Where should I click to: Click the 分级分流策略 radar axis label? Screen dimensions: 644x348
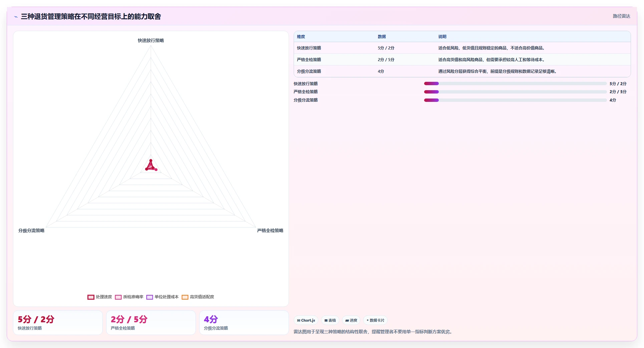coord(31,230)
